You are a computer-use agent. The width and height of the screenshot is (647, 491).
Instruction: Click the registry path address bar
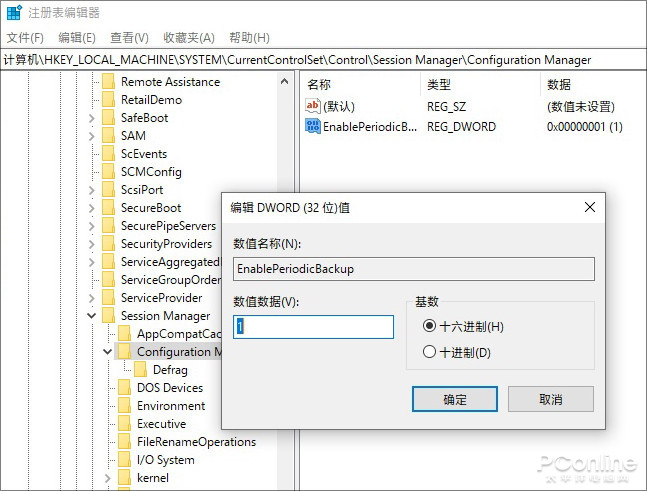pyautogui.click(x=324, y=60)
